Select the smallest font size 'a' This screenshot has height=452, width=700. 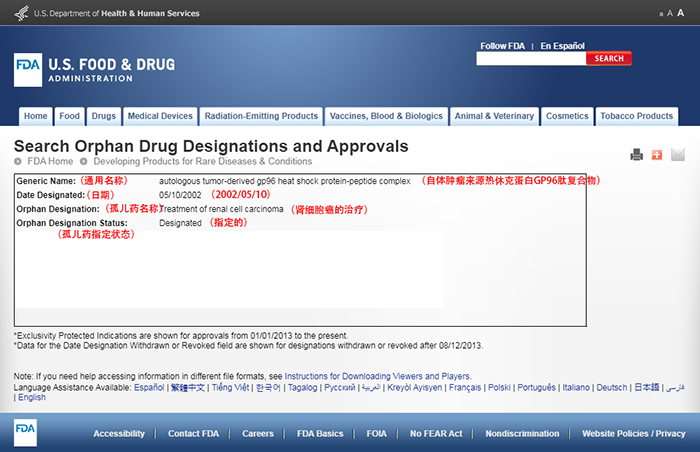(662, 14)
